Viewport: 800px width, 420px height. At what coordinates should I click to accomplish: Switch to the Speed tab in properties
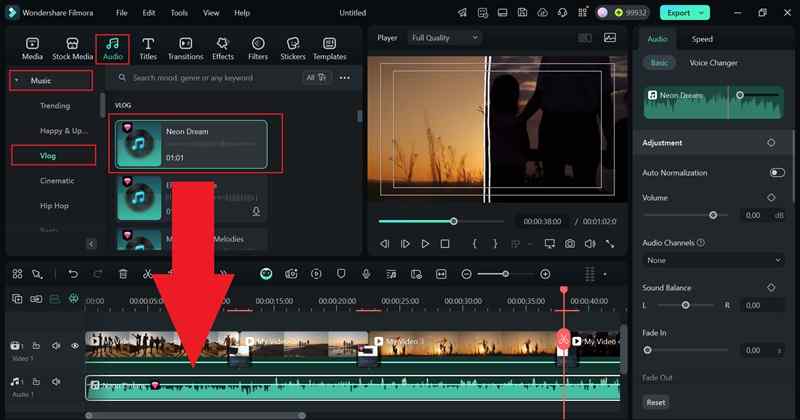pyautogui.click(x=702, y=39)
